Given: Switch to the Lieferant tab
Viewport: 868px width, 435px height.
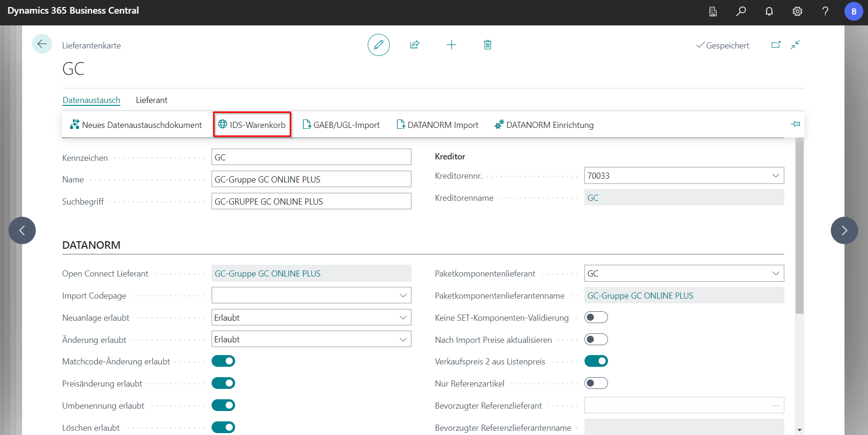Looking at the screenshot, I should click(151, 100).
